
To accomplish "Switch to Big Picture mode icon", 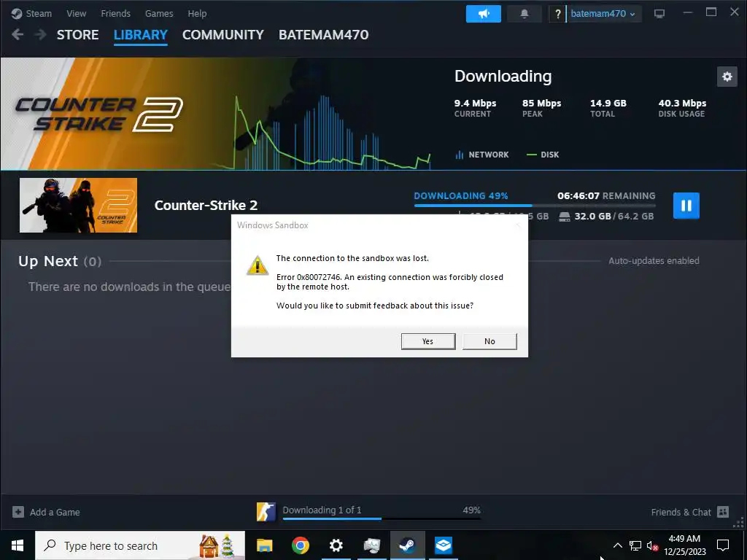I will (x=659, y=14).
